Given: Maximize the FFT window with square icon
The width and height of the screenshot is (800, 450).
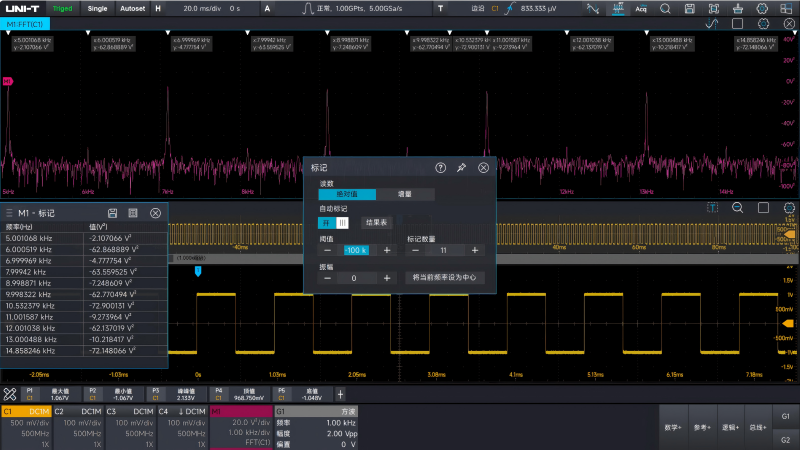Looking at the screenshot, I should 737,24.
